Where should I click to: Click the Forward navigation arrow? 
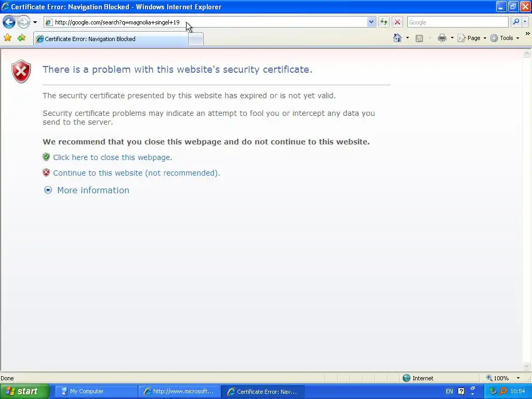pyautogui.click(x=23, y=22)
